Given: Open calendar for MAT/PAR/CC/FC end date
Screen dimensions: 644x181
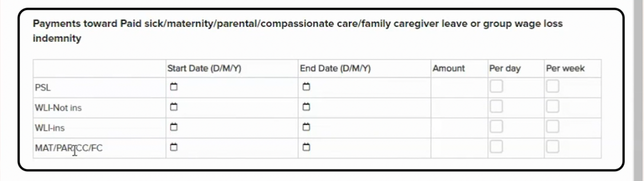Looking at the screenshot, I should (x=306, y=147).
